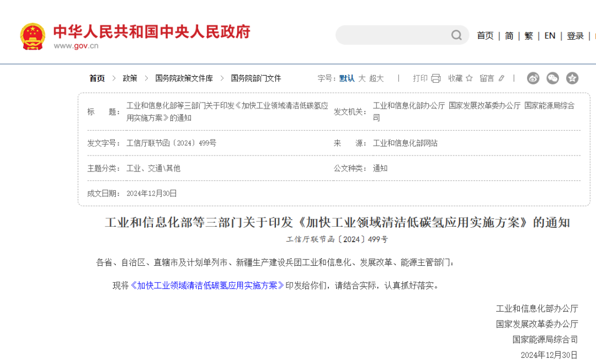Open 国务院政策文件库 in the breadcrumb
This screenshot has height=364, width=596.
[184, 78]
